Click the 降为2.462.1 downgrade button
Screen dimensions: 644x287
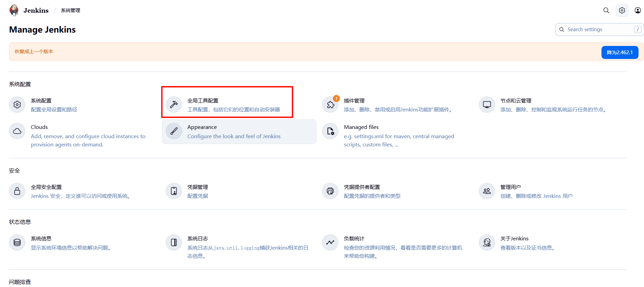click(620, 52)
